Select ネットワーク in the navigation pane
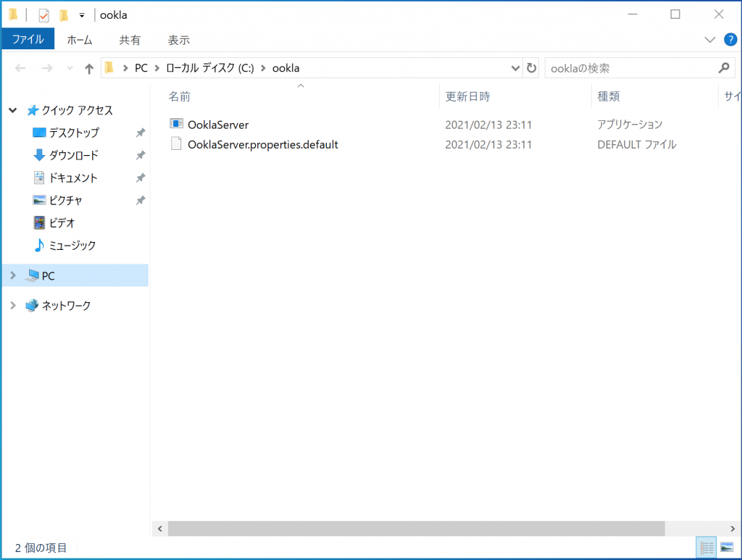 click(x=66, y=306)
